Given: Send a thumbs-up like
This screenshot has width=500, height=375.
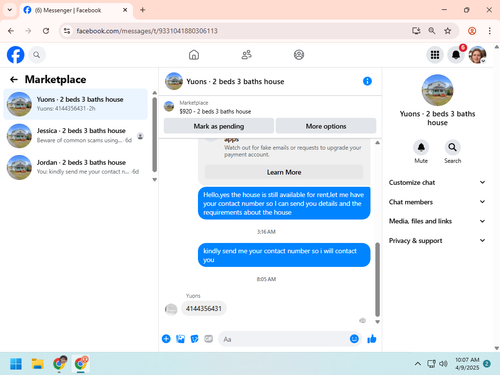Looking at the screenshot, I should click(372, 339).
